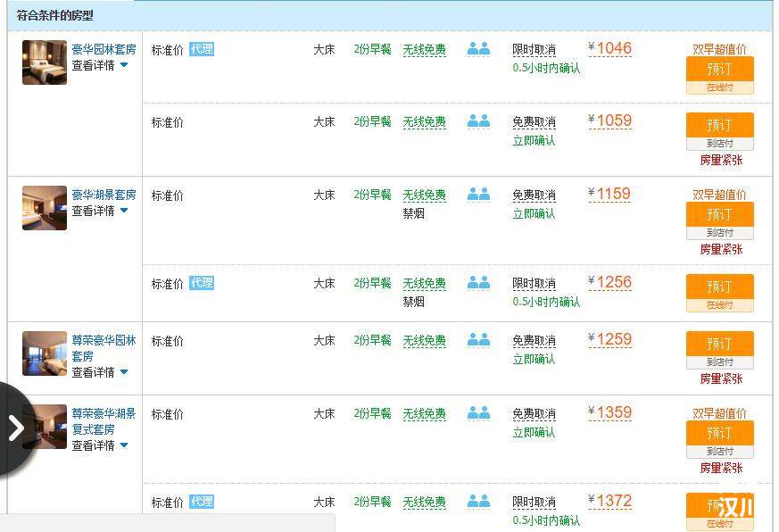Open the left side panel arrow
Screen dimensions: 779x532
point(15,428)
